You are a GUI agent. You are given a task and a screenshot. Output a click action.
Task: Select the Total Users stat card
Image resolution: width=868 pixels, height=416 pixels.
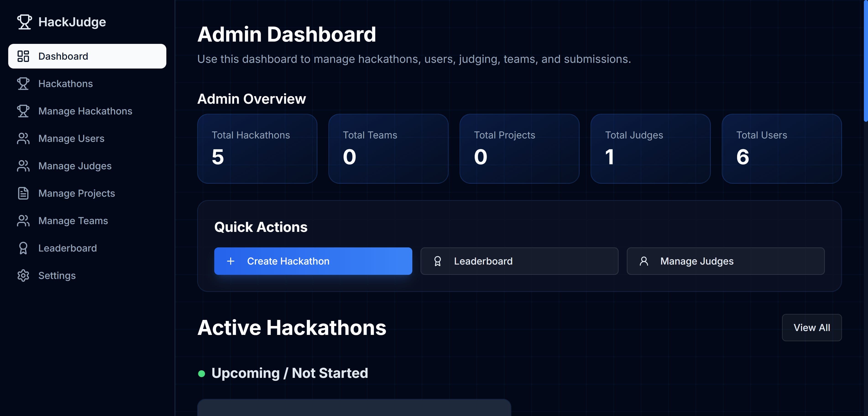point(782,149)
